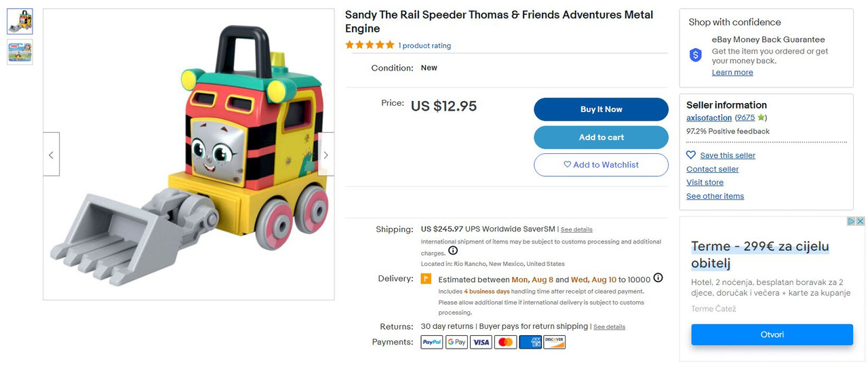Close the Terme advertisement
Screen dimensions: 868x369
pyautogui.click(x=861, y=221)
